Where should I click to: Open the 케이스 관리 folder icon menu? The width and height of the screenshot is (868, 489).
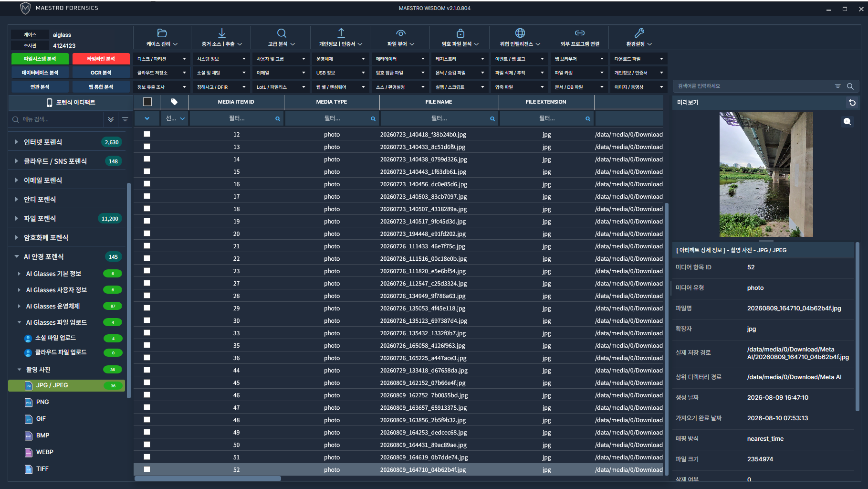pyautogui.click(x=162, y=33)
